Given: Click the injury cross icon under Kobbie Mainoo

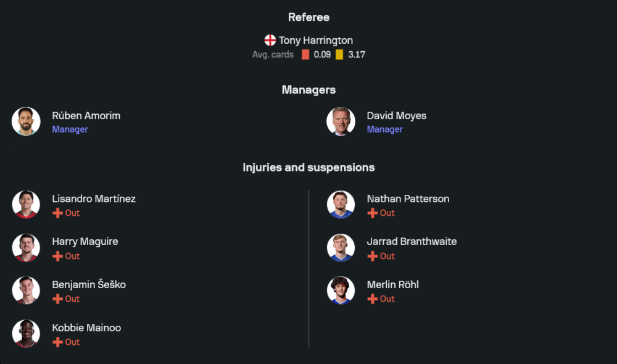Looking at the screenshot, I should (57, 342).
